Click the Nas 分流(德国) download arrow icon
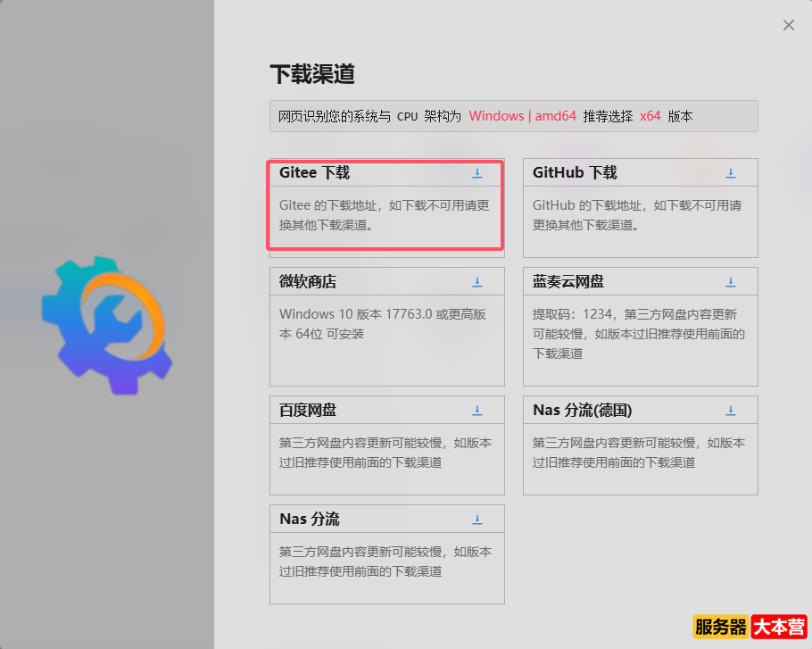This screenshot has height=649, width=812. click(x=730, y=411)
